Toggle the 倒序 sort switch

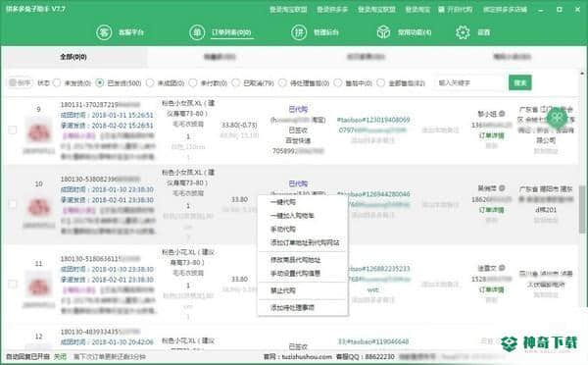click(x=21, y=82)
